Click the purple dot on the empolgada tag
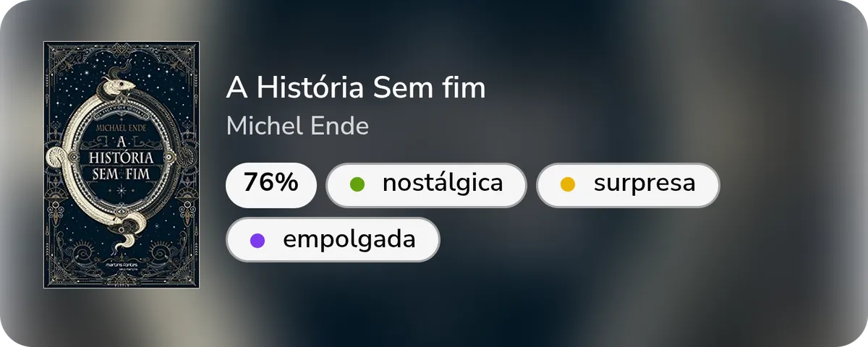Viewport: 868px width, 347px height. [x=258, y=241]
